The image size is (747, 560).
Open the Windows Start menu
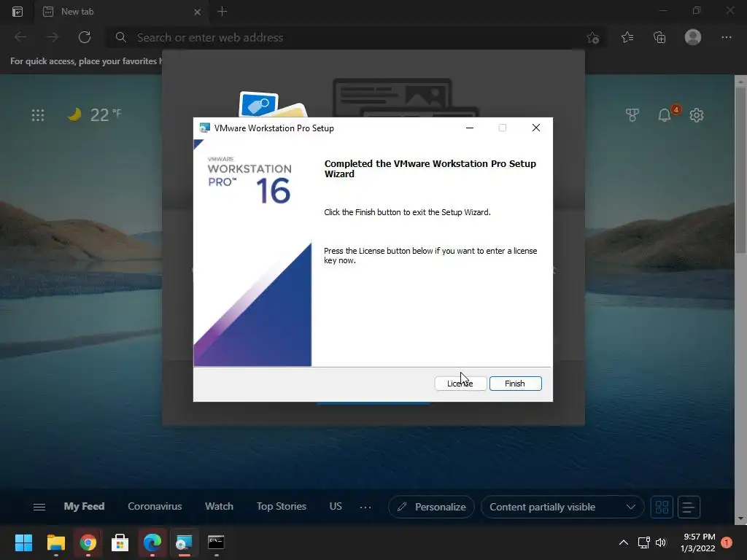click(x=23, y=542)
